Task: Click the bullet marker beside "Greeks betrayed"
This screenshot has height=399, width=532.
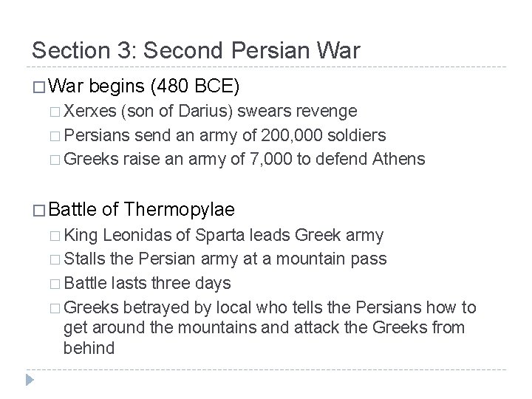Action: coord(58,307)
